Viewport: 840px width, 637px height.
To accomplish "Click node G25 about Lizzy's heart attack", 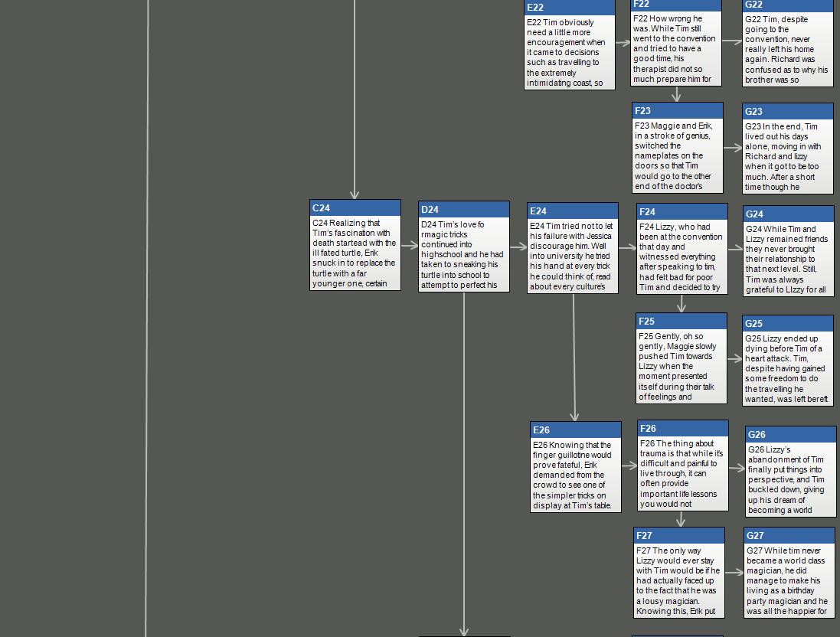I will [788, 361].
